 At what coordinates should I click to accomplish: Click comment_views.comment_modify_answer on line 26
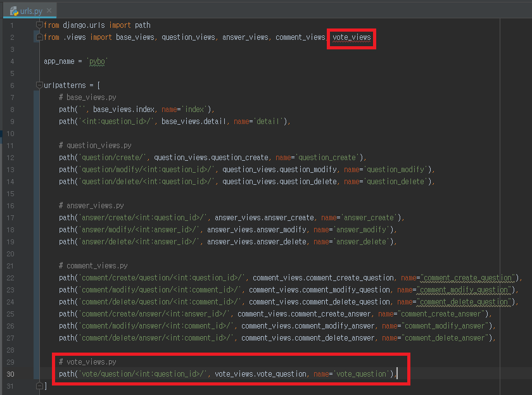308,326
